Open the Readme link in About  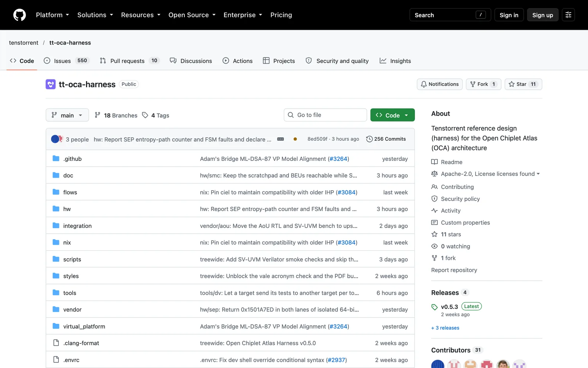(x=447, y=162)
